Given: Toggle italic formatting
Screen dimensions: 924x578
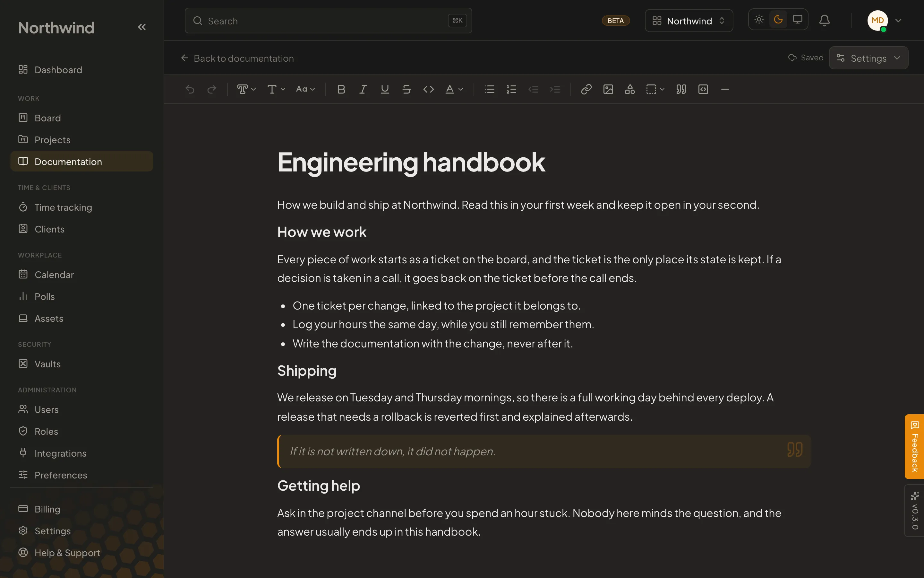Looking at the screenshot, I should pyautogui.click(x=363, y=90).
